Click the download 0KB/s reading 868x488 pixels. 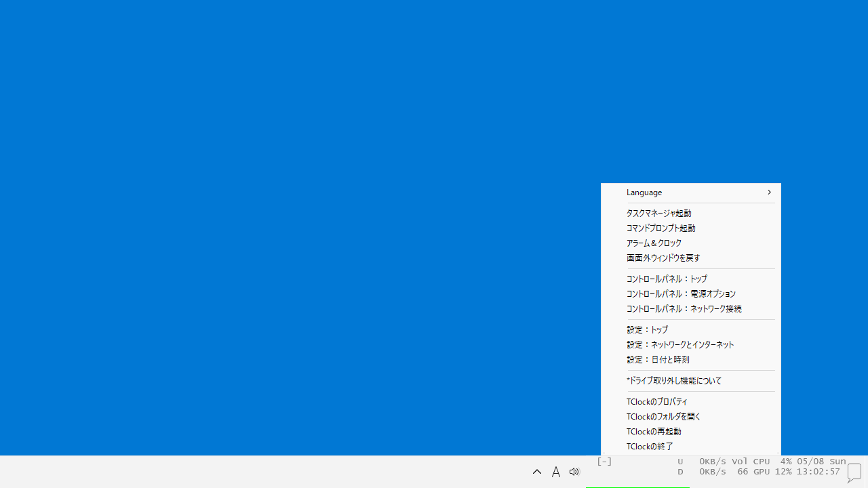712,472
